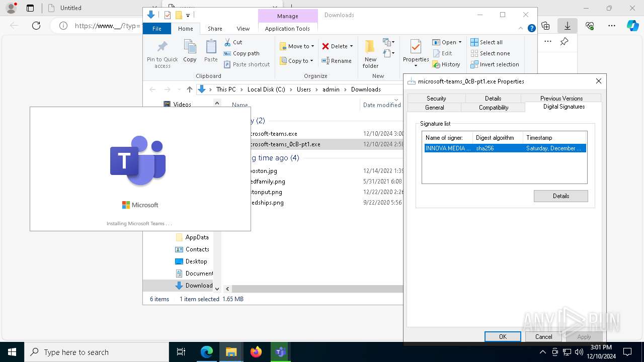Click the Cut scissors item
The image size is (644, 362).
pos(233,42)
